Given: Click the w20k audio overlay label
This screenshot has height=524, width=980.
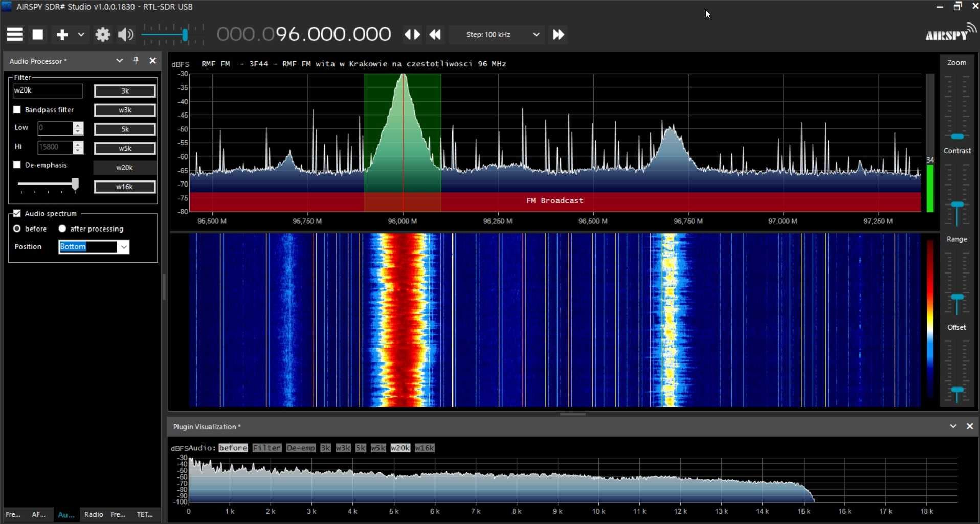Looking at the screenshot, I should click(x=400, y=448).
